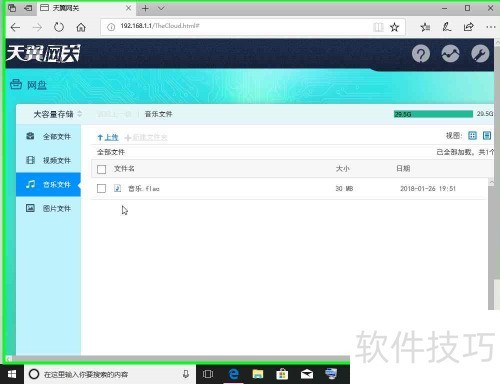500x384 pixels.
Task: Select 视频文件 in the sidebar
Action: tap(49, 160)
